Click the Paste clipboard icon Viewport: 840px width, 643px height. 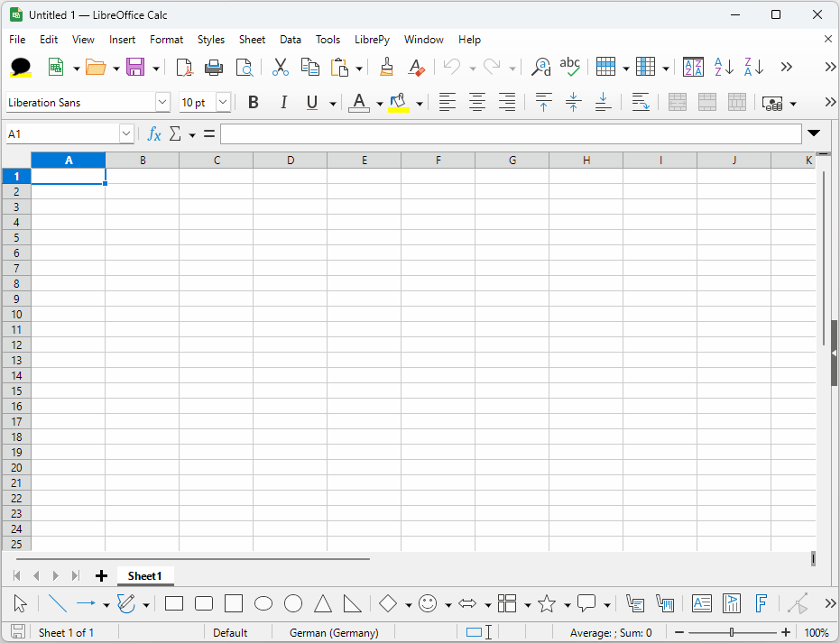tap(339, 68)
